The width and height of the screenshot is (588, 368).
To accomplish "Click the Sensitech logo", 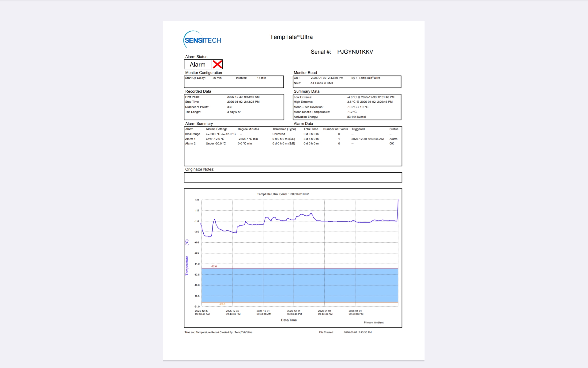I will 202,40.
